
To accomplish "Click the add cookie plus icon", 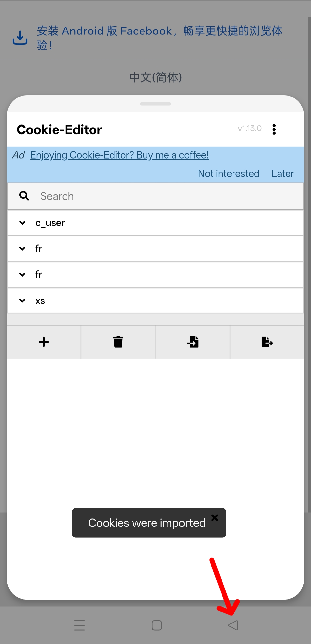I will click(44, 342).
